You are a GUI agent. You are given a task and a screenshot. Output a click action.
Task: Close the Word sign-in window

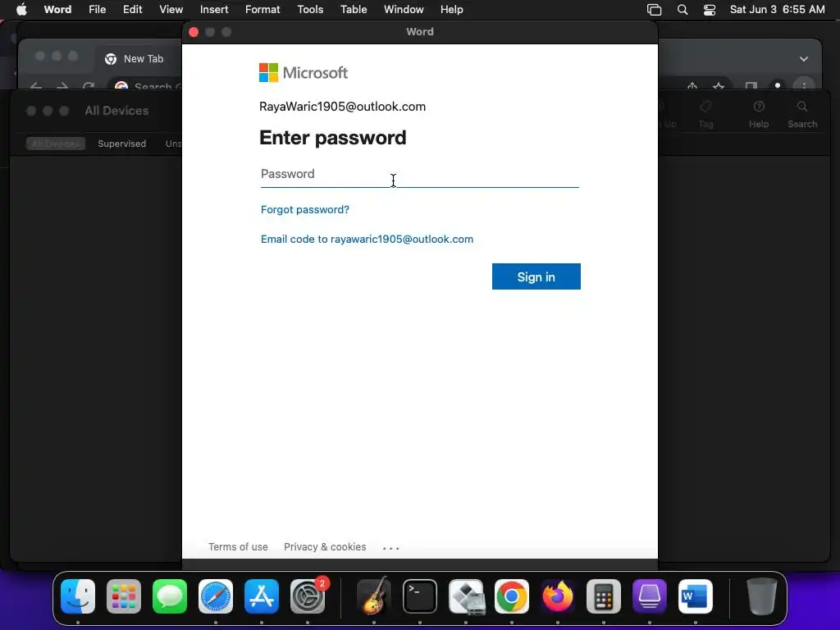[x=194, y=32]
